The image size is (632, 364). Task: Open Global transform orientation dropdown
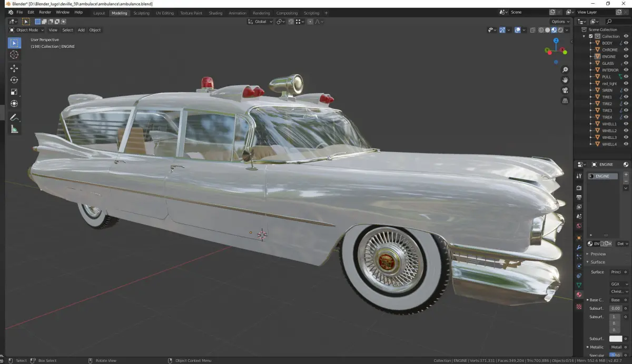coord(260,22)
